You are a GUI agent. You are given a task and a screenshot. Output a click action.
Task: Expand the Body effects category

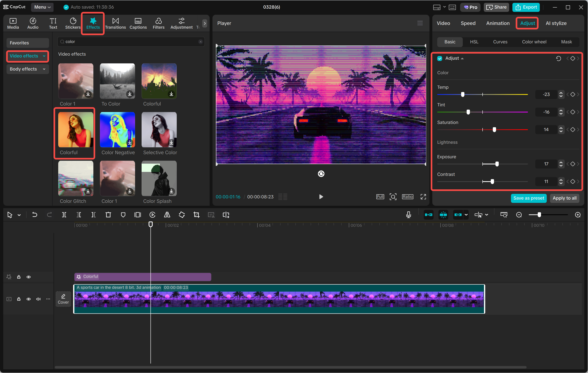[x=28, y=69]
